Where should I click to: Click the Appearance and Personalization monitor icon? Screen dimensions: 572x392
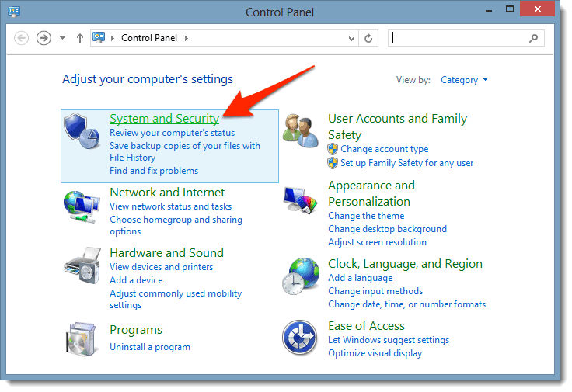(301, 200)
